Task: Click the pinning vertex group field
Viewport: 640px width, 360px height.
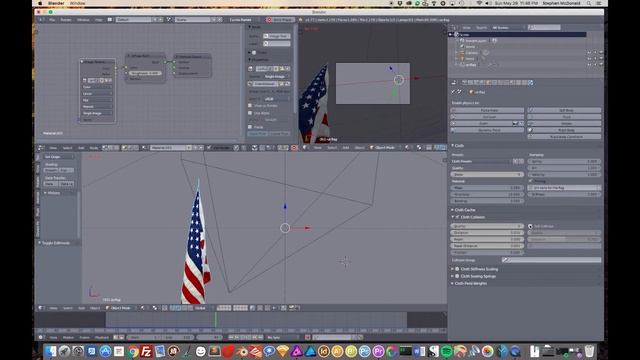Action: click(x=564, y=188)
